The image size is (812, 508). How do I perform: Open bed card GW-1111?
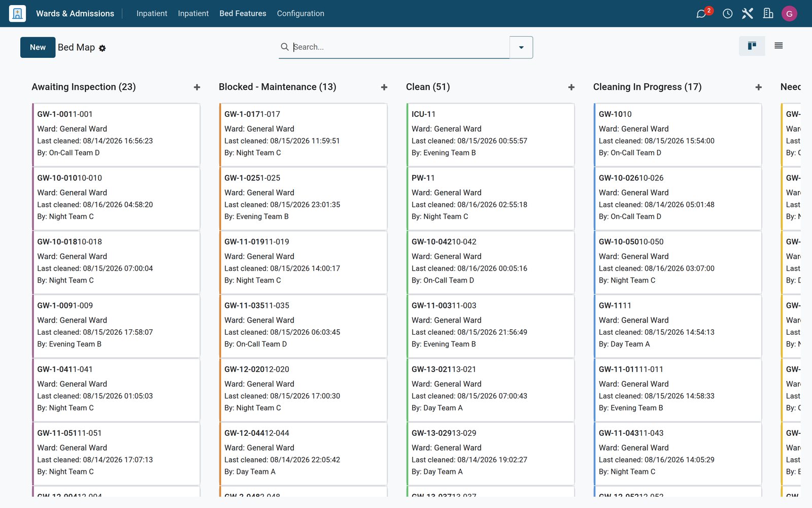pos(678,326)
